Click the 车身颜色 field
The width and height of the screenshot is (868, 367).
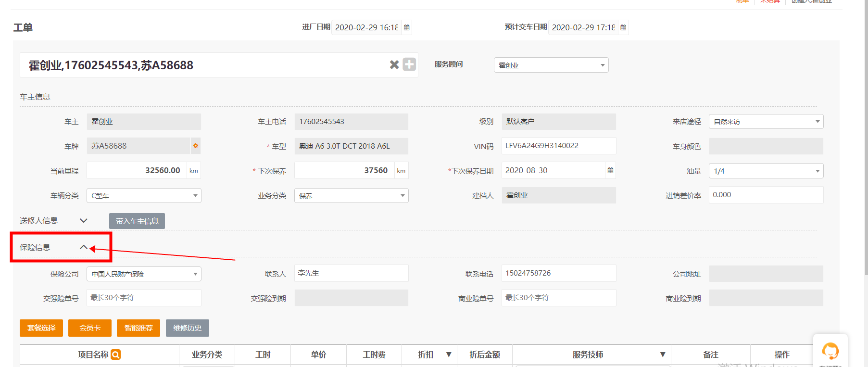[766, 146]
